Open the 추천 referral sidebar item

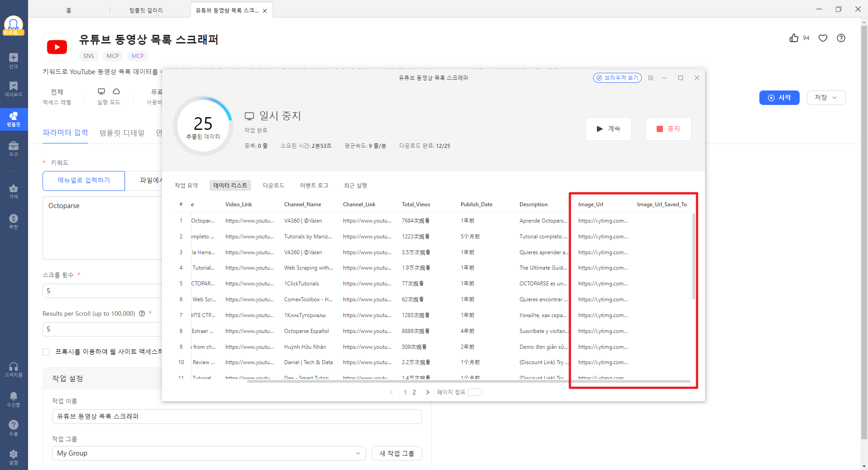click(x=14, y=222)
